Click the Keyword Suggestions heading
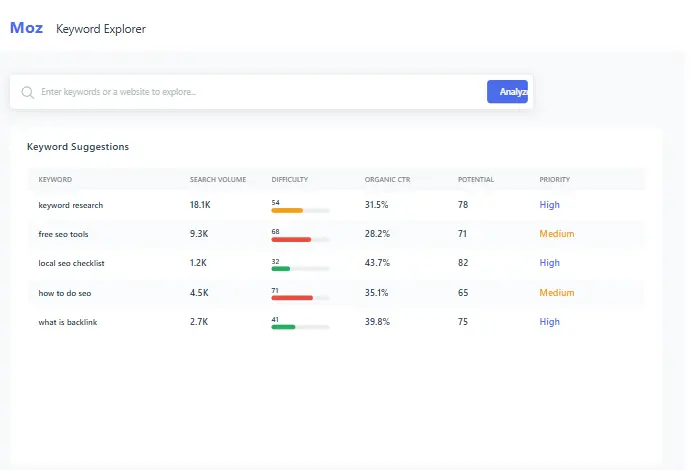The height and width of the screenshot is (471, 694). [x=78, y=147]
